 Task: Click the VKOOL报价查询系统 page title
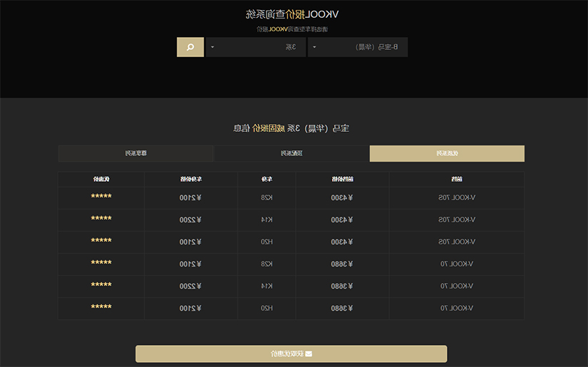292,14
